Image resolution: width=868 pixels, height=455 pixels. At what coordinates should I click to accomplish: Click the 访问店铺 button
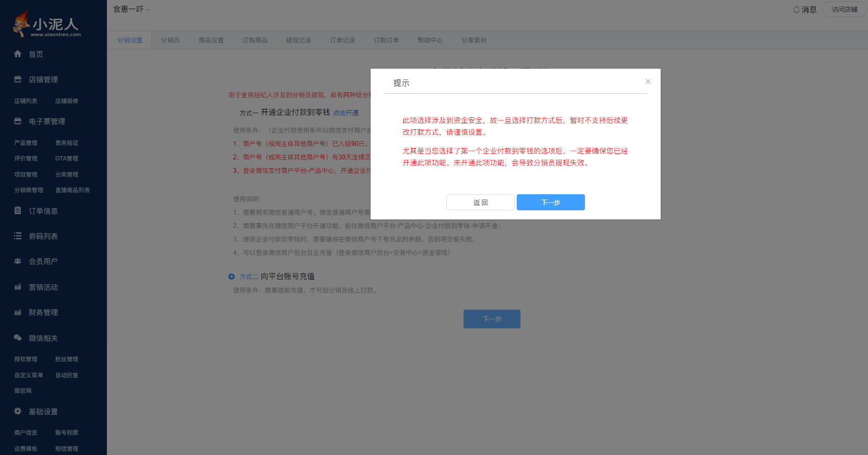point(844,10)
